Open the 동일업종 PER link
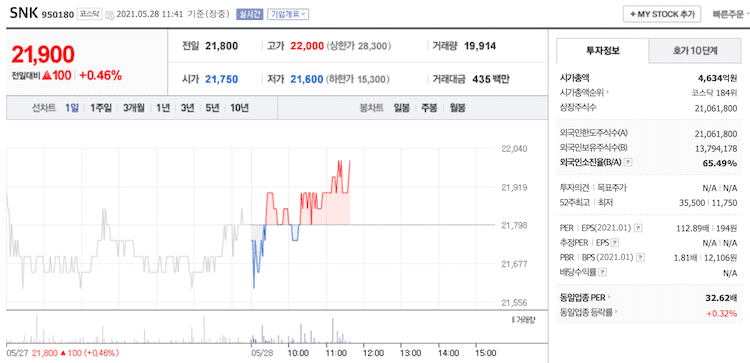750x363 pixels. point(584,298)
